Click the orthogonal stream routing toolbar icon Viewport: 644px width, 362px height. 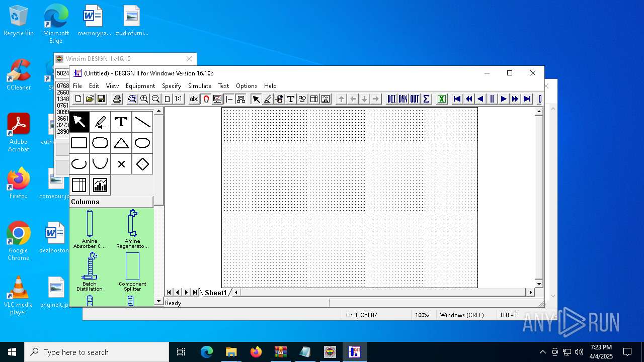point(241,99)
